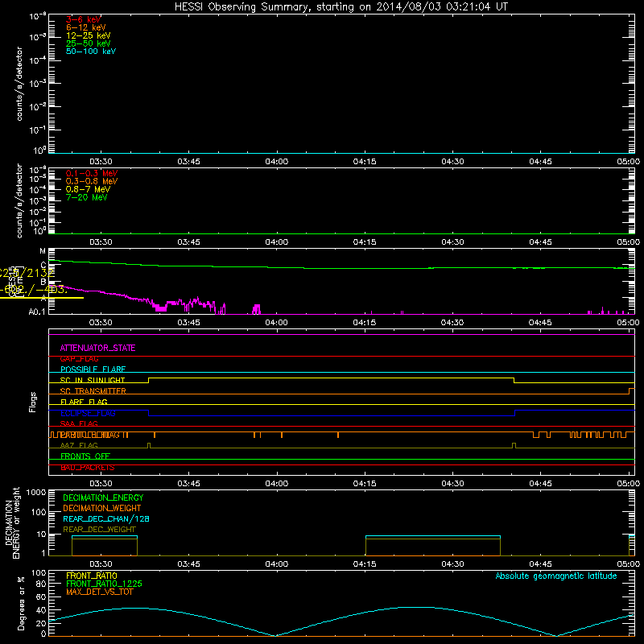Select the REAR_DEC_WEIGHT legend label
The image size is (644, 644).
(99, 530)
